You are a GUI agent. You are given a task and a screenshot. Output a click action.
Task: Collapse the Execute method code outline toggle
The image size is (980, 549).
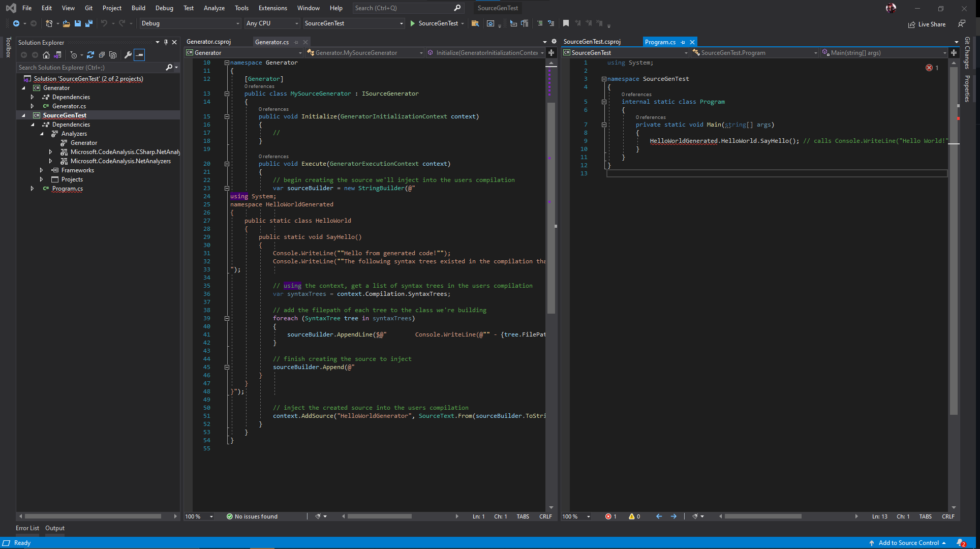(227, 164)
